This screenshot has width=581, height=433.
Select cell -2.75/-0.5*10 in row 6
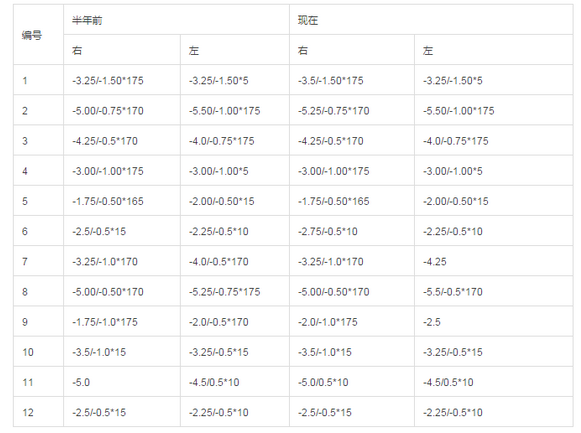(352, 232)
